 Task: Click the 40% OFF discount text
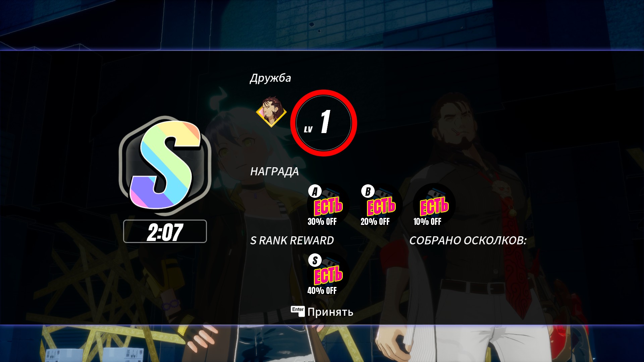click(322, 291)
